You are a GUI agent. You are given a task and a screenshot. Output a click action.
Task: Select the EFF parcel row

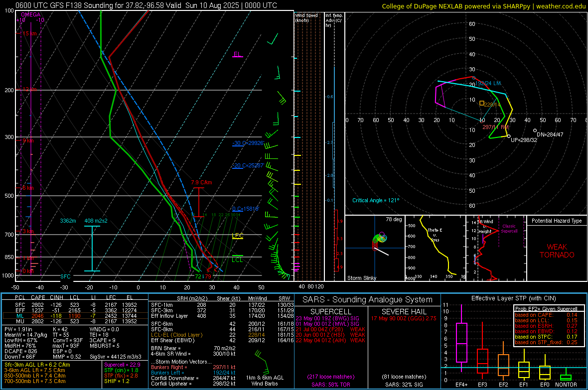[x=75, y=310]
